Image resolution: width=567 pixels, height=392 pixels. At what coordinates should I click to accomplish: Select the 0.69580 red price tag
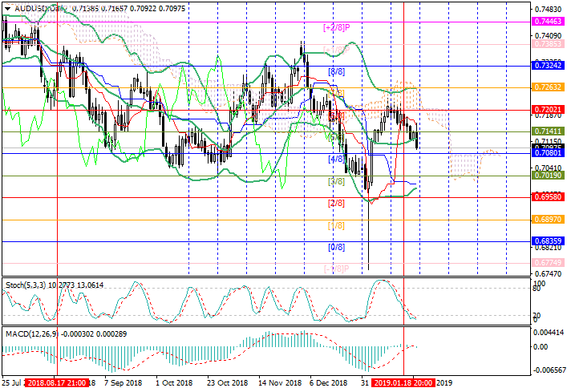(x=549, y=196)
